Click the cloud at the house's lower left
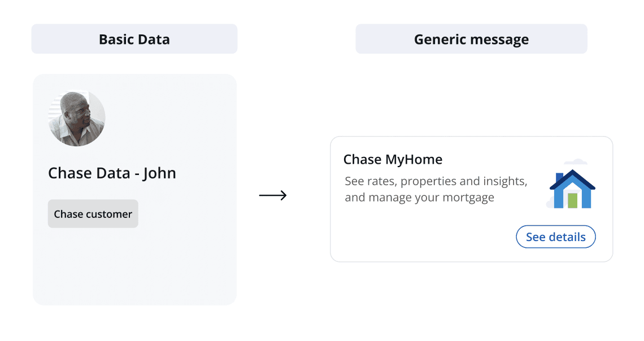644x341 pixels. (x=550, y=203)
